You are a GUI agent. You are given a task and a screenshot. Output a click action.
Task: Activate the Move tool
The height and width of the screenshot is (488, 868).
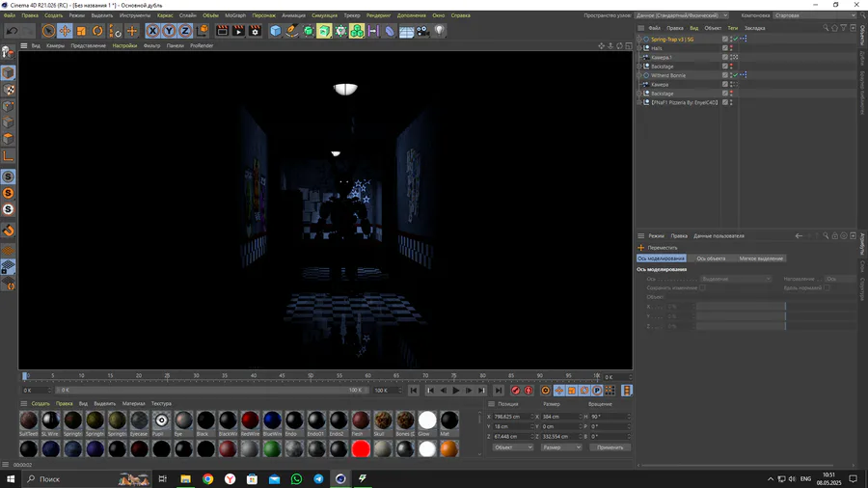click(x=65, y=31)
